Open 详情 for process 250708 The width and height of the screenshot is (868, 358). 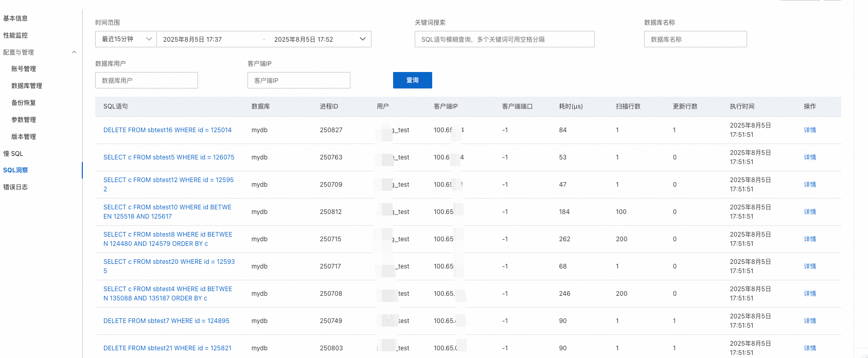tap(810, 294)
